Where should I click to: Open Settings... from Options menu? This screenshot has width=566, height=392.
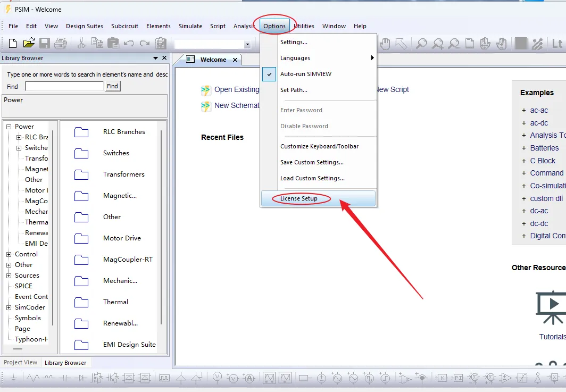coord(319,42)
